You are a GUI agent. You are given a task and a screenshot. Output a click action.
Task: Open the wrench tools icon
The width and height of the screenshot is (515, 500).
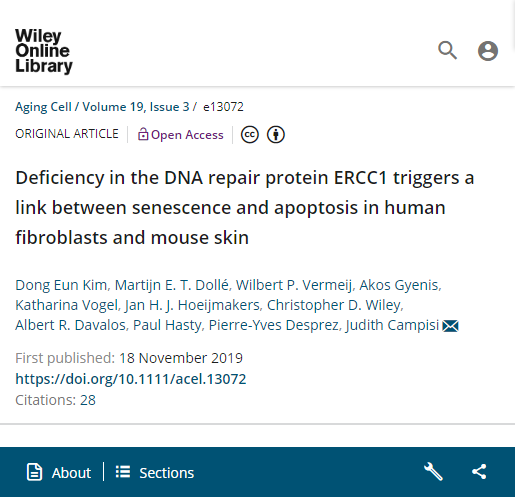433,472
